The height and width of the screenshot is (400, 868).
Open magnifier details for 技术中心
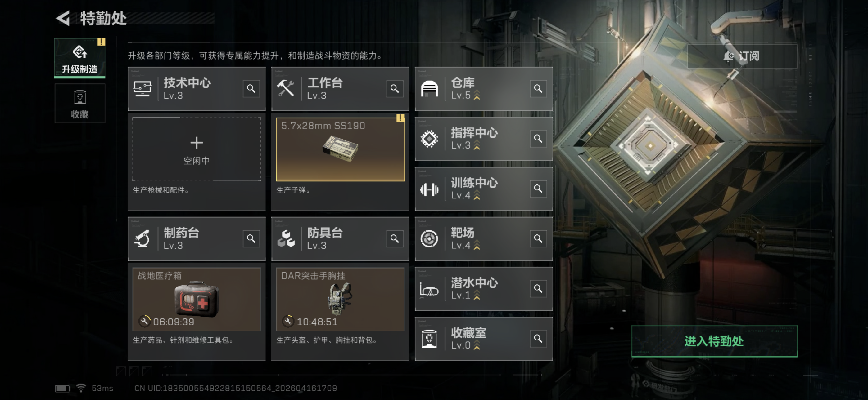251,89
